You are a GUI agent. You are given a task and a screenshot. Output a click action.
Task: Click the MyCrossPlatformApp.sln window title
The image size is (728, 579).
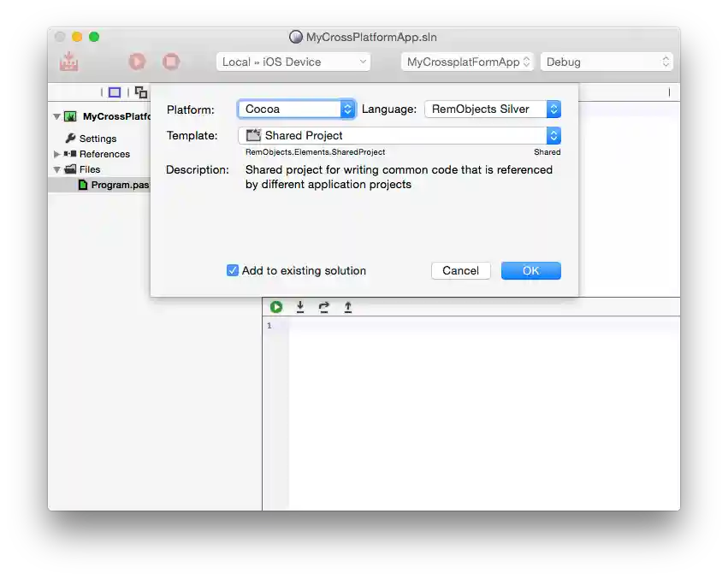(x=371, y=37)
